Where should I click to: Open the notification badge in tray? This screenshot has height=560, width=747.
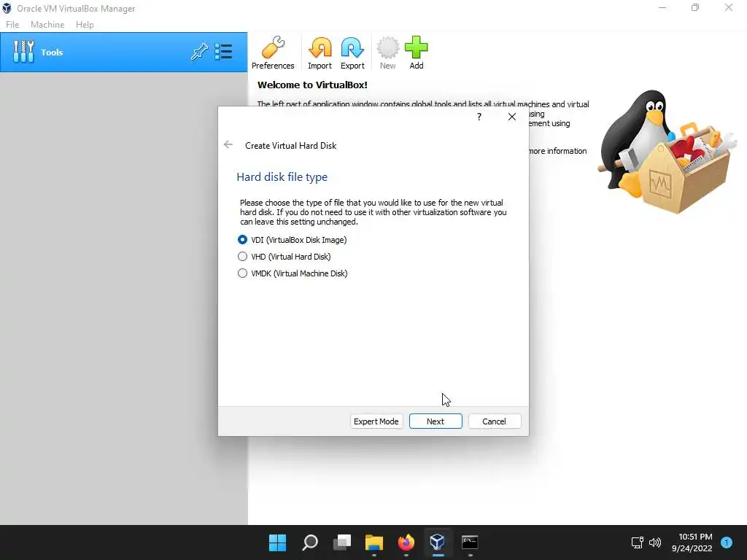click(727, 542)
